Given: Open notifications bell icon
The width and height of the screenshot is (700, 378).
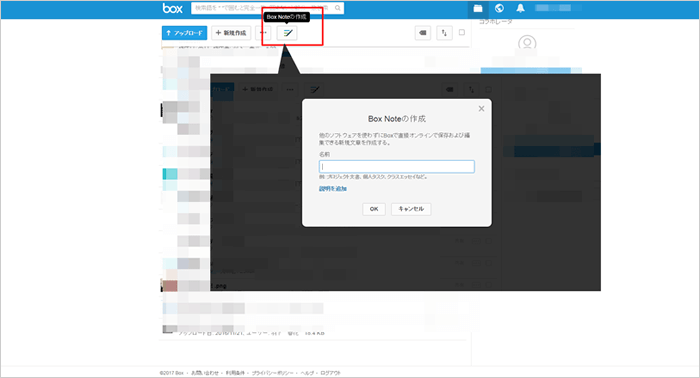Looking at the screenshot, I should [521, 8].
